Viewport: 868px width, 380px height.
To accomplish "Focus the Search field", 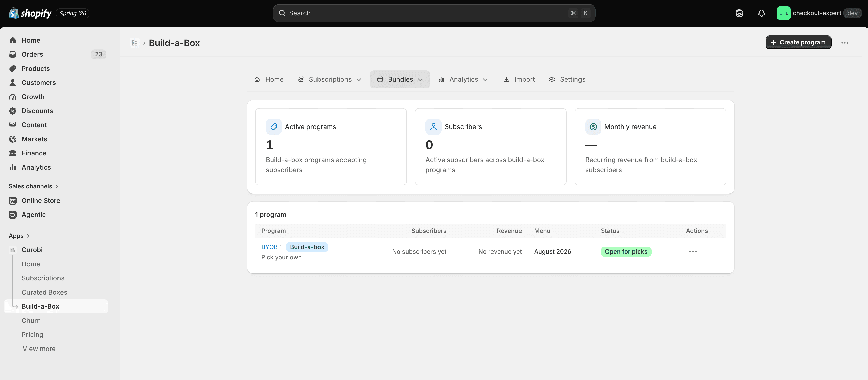I will click(434, 13).
